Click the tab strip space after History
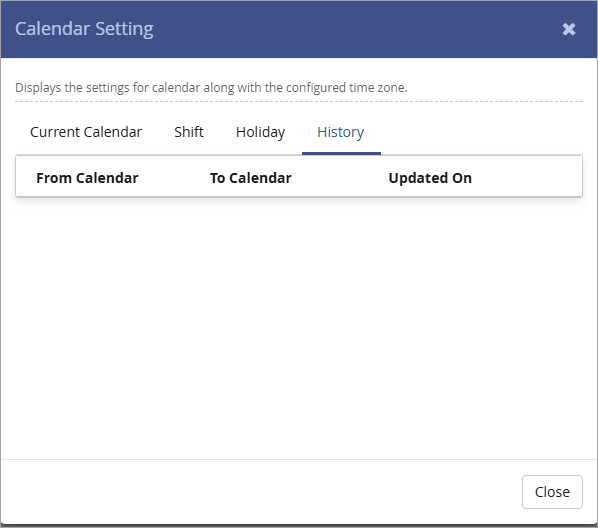 click(x=482, y=132)
